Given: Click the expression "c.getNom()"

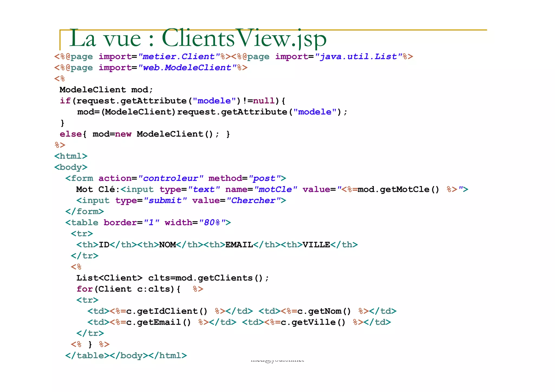Looking at the screenshot, I should 324,311.
